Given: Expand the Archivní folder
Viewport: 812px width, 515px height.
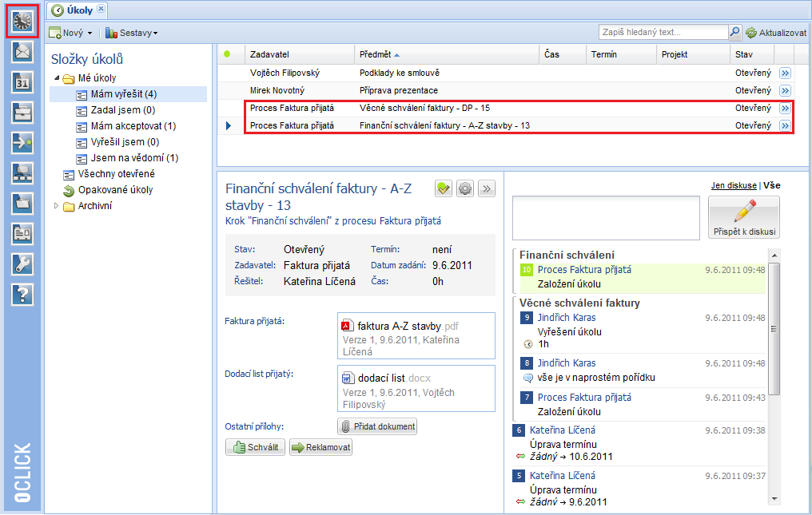Looking at the screenshot, I should pyautogui.click(x=56, y=206).
